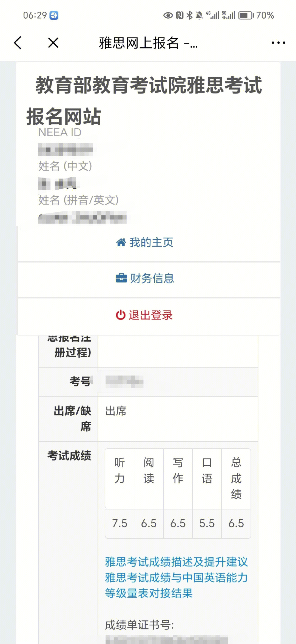Close the webpage with X icon

click(53, 43)
